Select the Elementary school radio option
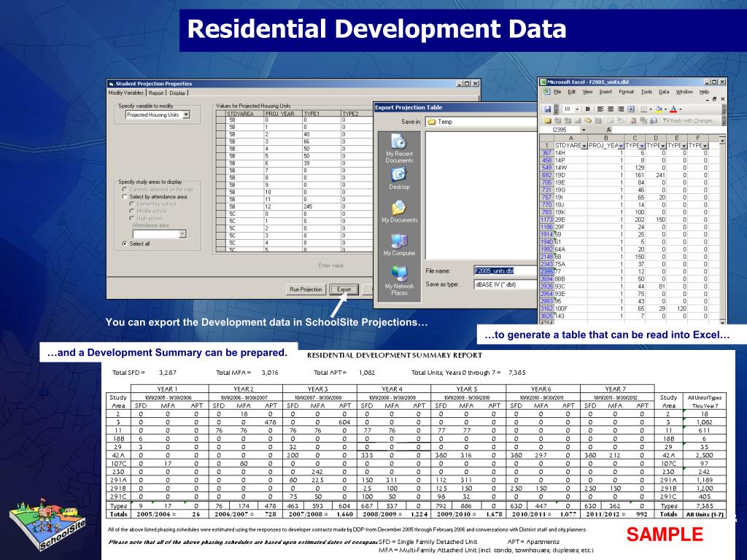 click(132, 204)
